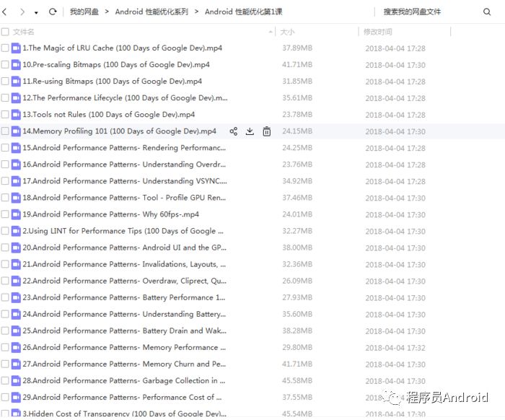The image size is (505, 420).
Task: Check the box for 2.Using LINT for Performance Tips
Action: [5, 231]
